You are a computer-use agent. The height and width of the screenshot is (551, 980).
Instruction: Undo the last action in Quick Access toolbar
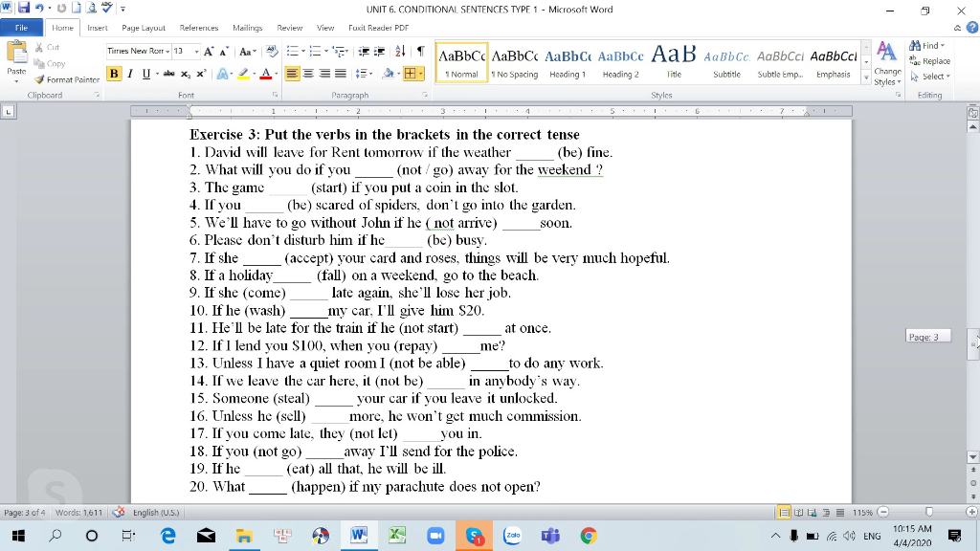(x=39, y=8)
